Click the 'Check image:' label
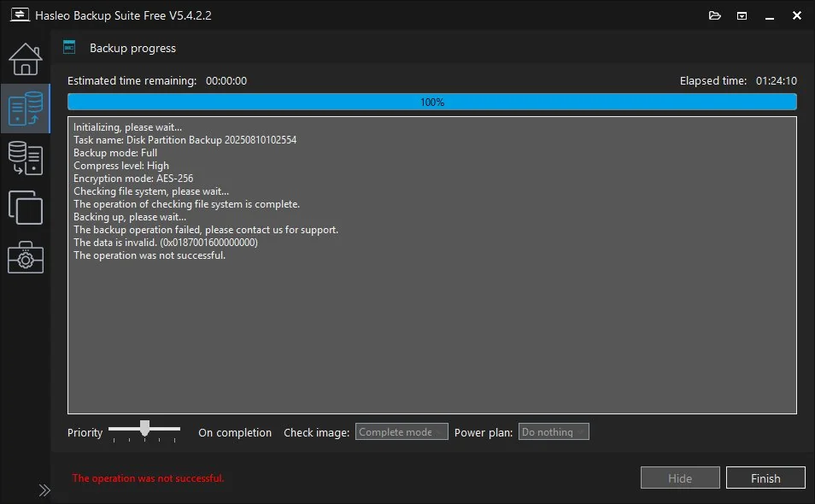This screenshot has height=504, width=815. point(317,432)
